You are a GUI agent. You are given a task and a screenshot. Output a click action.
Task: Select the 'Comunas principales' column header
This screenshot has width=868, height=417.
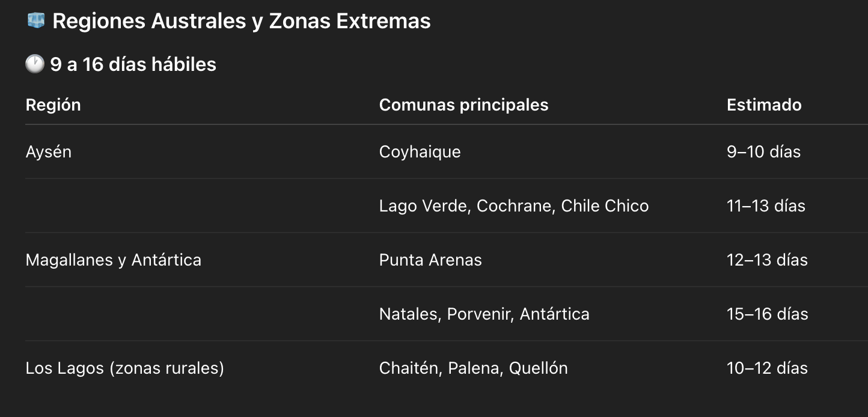pos(463,105)
